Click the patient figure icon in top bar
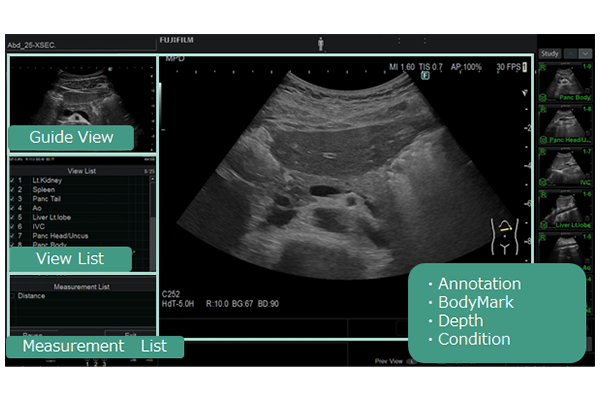Viewport: 600px width, 400px height. tap(321, 44)
